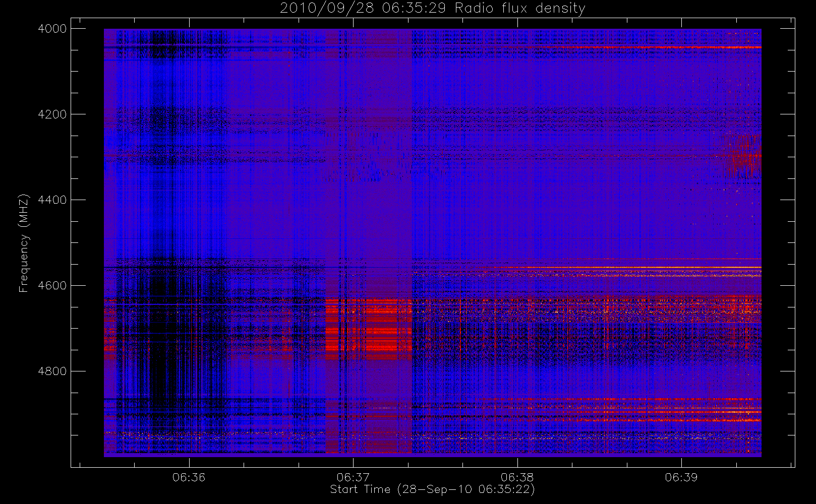This screenshot has width=816, height=504.
Task: Click the 06:36 time tick label
Action: (x=189, y=477)
